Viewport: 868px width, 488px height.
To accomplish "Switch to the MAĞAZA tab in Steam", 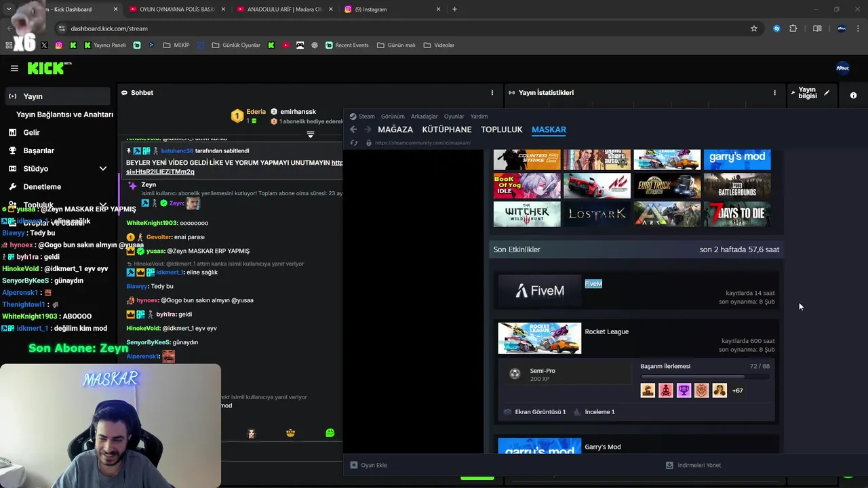I will click(x=395, y=129).
